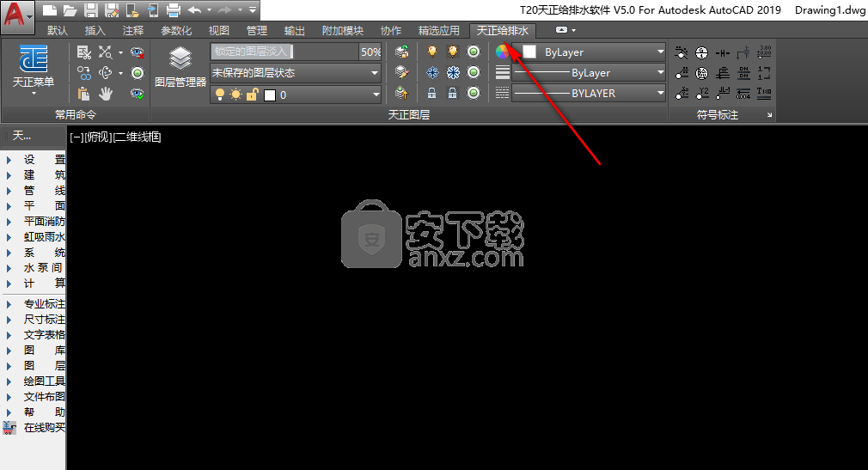Click the Y2 symbol annotation icon
This screenshot has width=868, height=470.
702,93
